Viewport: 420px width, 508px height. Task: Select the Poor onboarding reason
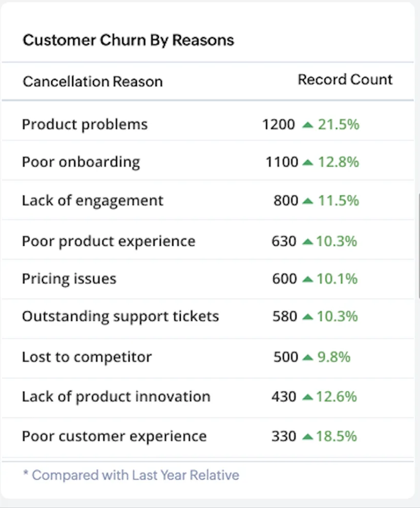coord(81,162)
